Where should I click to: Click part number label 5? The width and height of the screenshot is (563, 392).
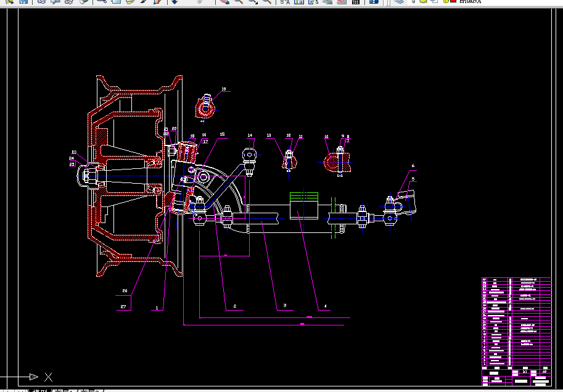click(x=413, y=179)
